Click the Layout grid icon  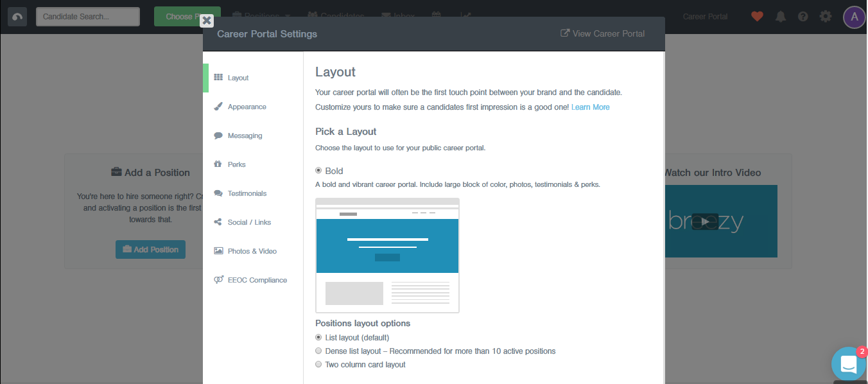[218, 78]
